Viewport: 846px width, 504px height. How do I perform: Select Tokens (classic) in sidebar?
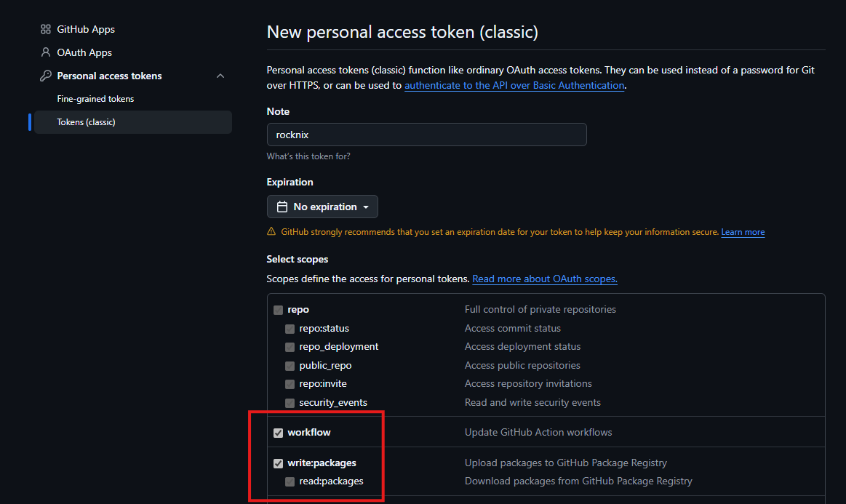coord(86,122)
